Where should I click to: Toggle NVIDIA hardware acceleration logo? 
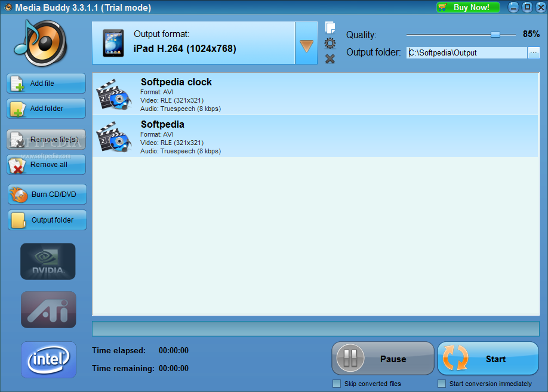[x=48, y=261]
